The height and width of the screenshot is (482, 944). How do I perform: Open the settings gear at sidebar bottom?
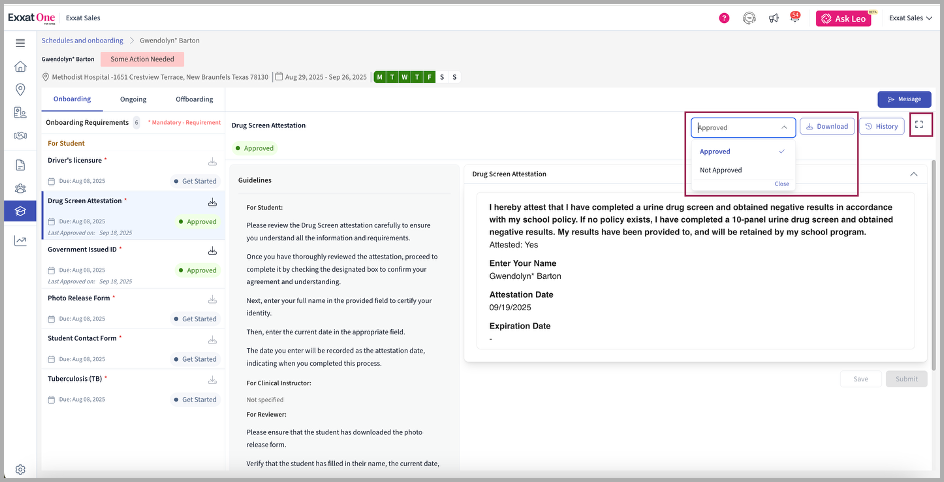click(20, 469)
